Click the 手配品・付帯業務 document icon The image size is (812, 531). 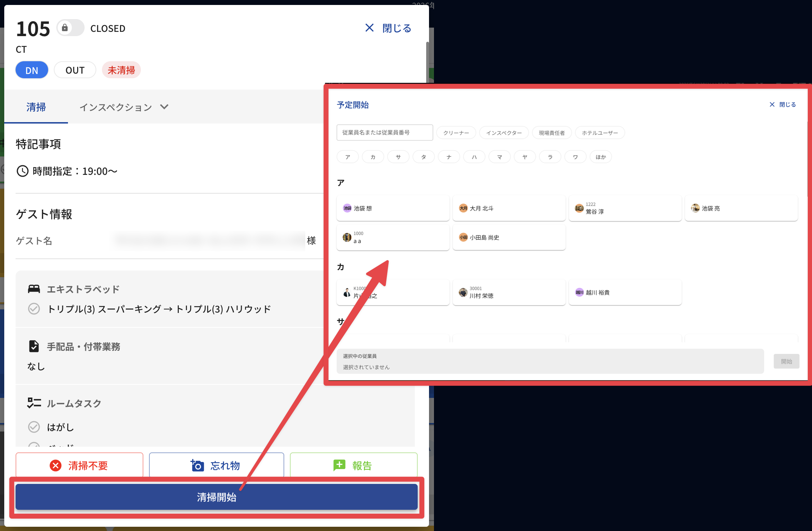34,346
